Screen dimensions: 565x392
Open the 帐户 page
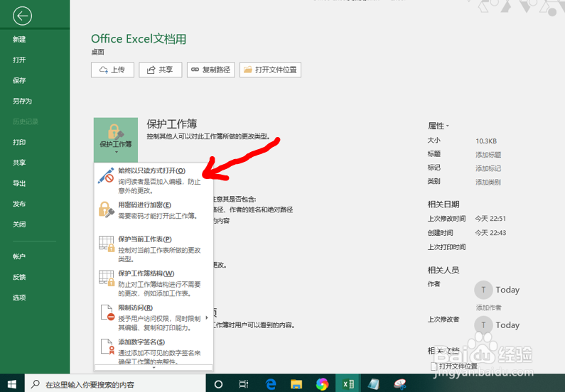pyautogui.click(x=19, y=256)
